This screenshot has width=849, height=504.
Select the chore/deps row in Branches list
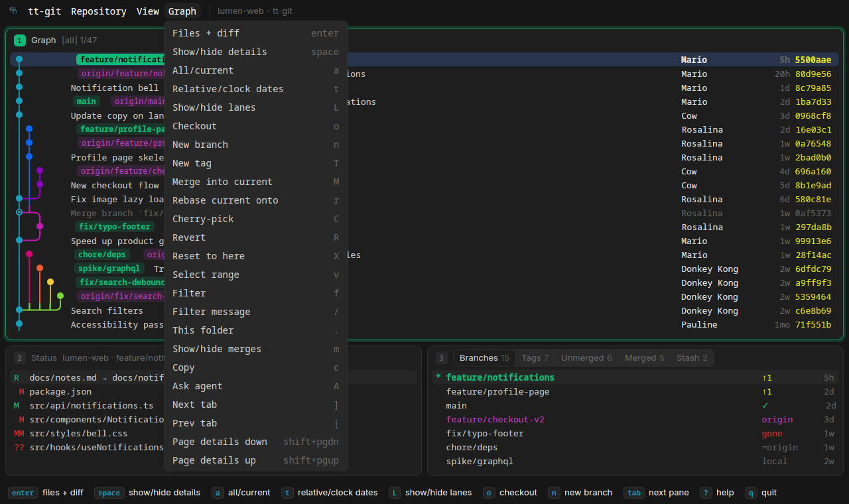636,448
